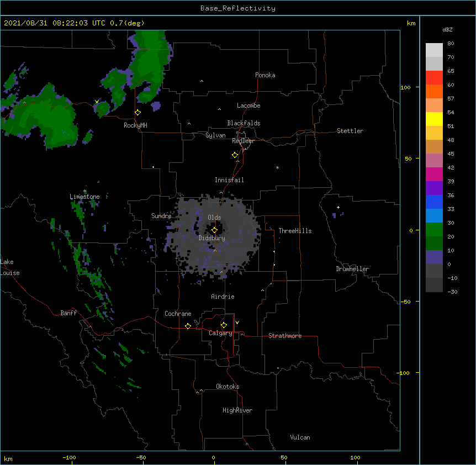
Task: Click the white 80-70 dBZ legend swatch
Action: click(434, 50)
